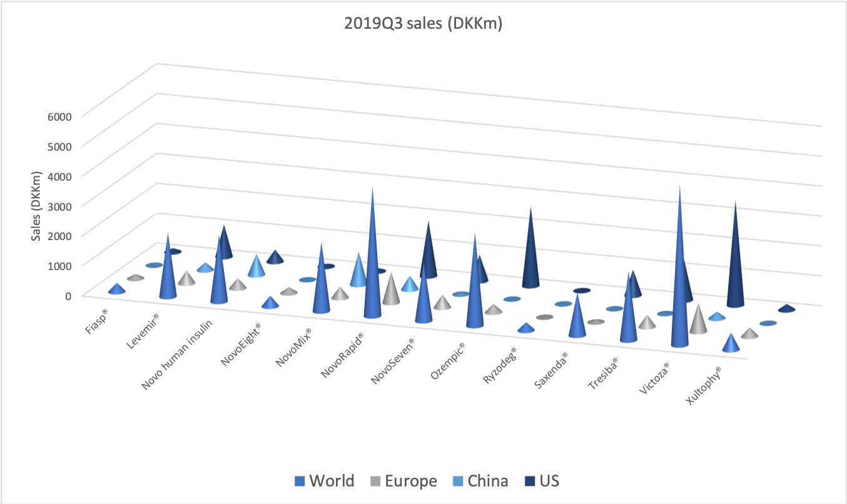Click the 5000 axis value

click(x=61, y=145)
